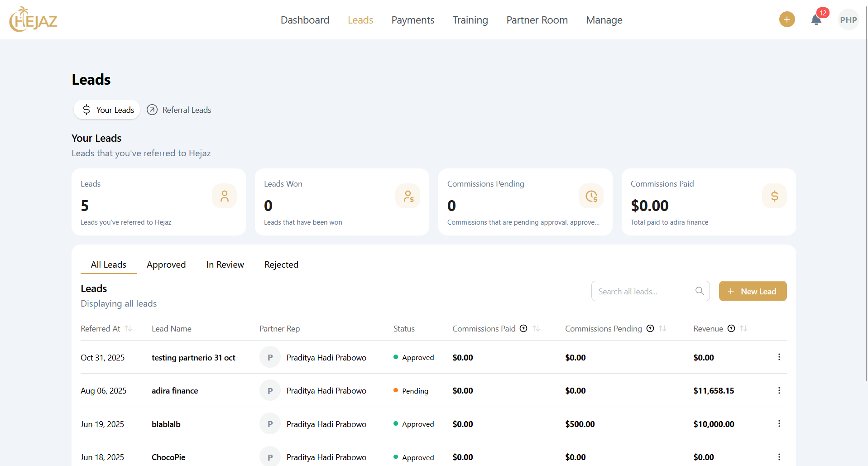Image resolution: width=868 pixels, height=466 pixels.
Task: Open the PHP user avatar menu
Action: pos(848,20)
